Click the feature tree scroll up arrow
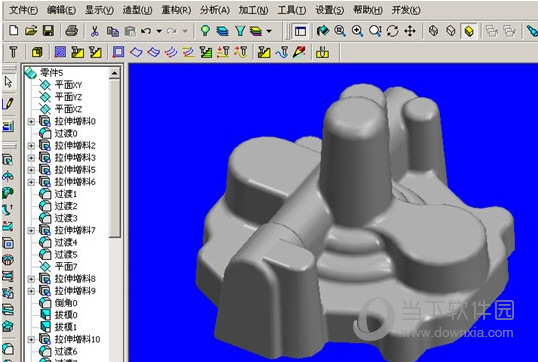The width and height of the screenshot is (538, 362). point(115,73)
